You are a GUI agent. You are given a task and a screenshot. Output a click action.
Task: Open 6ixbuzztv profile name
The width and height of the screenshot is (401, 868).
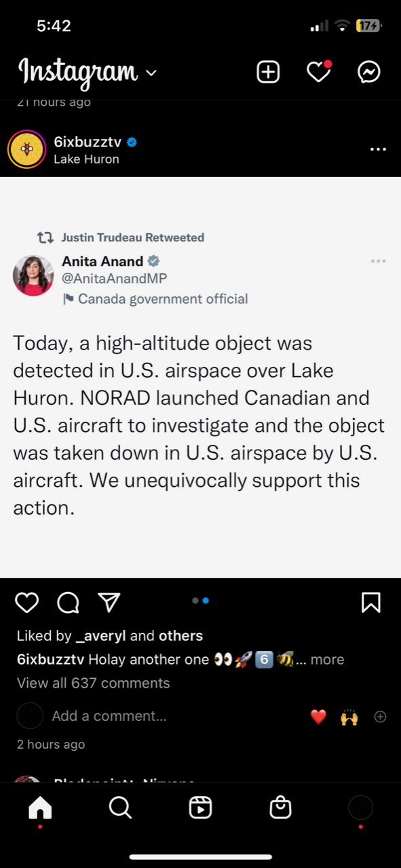pyautogui.click(x=88, y=142)
